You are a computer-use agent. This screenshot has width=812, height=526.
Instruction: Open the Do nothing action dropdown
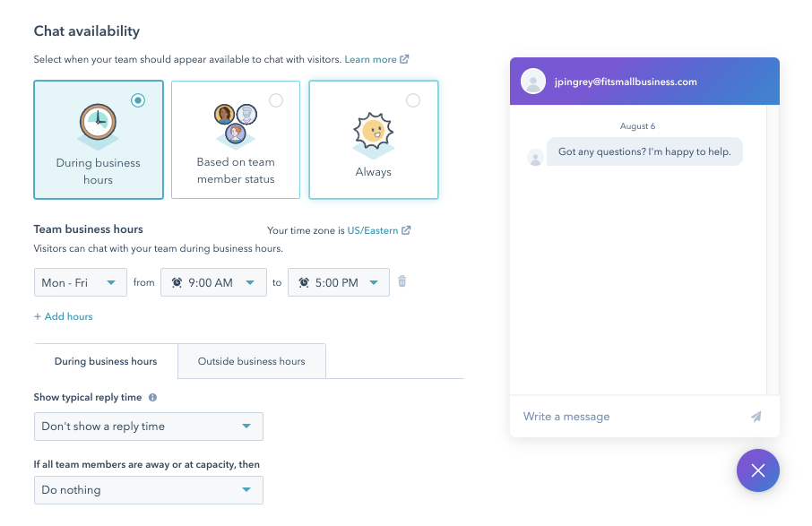(x=148, y=490)
